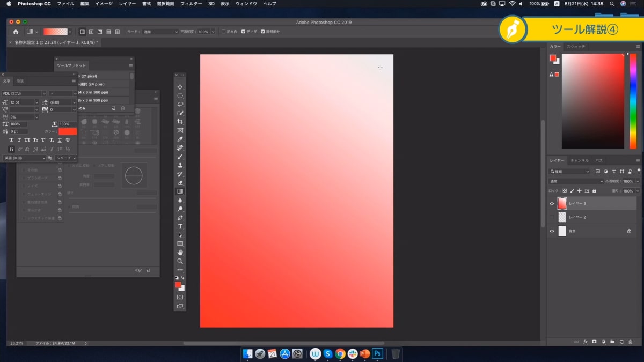Screen dimensions: 644x362
Task: Select the Elliptical Marquee tool
Action: (x=180, y=95)
